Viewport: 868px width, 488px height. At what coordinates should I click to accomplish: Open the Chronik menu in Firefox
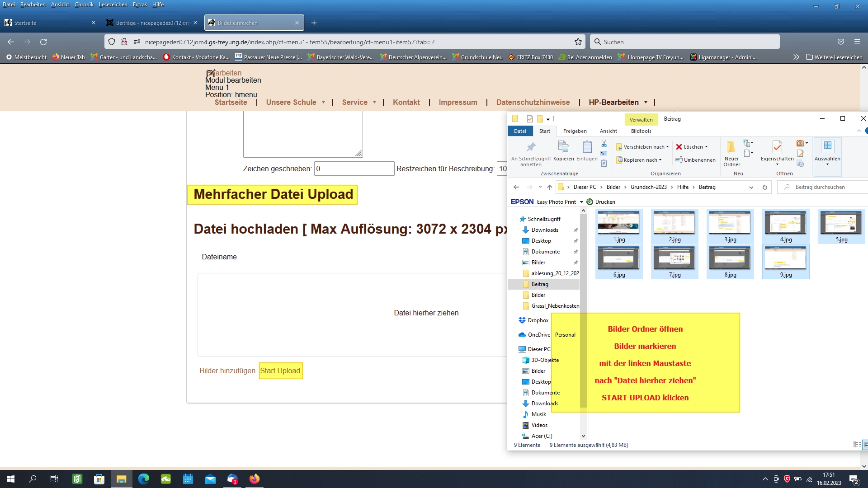84,5
